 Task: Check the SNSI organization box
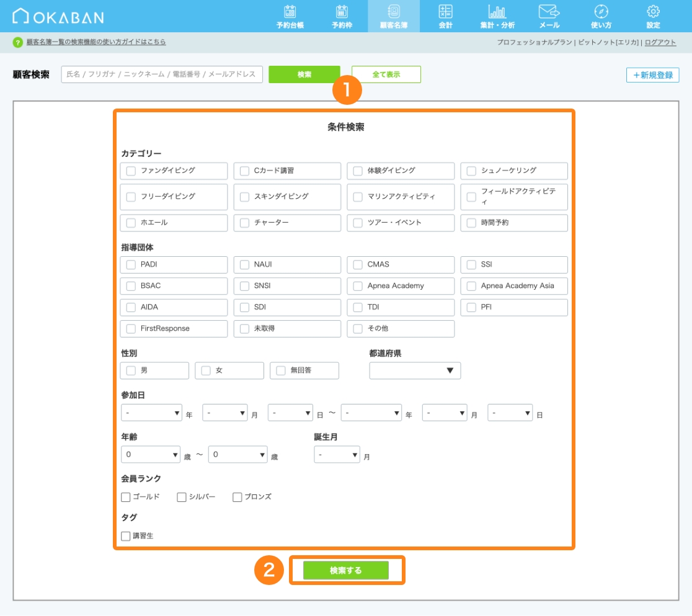244,286
